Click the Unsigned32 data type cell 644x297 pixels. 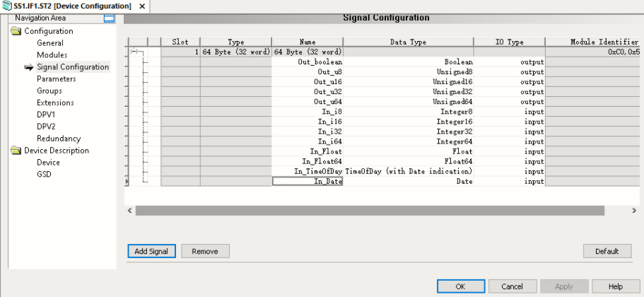coord(409,92)
